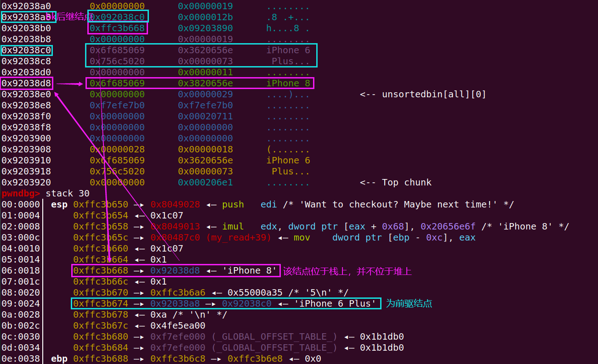598x364 pixels.
Task: Select the value 0x00000029
Action: [205, 95]
